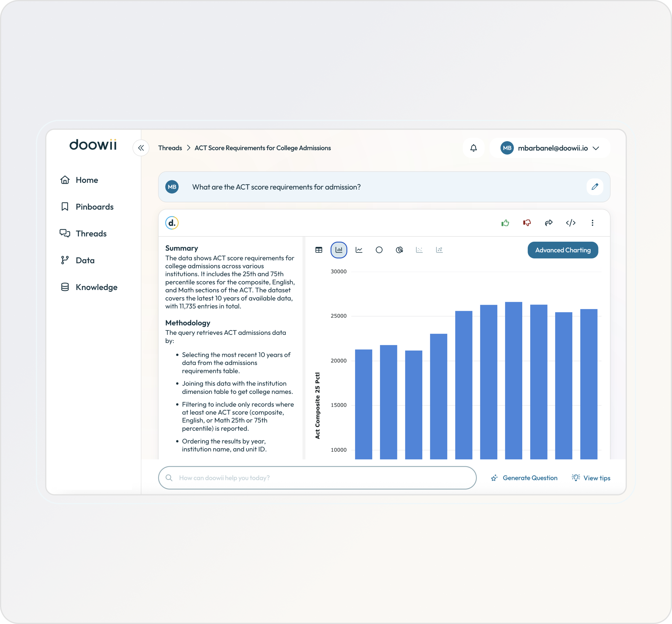
Task: Open the Knowledge section
Action: point(96,287)
